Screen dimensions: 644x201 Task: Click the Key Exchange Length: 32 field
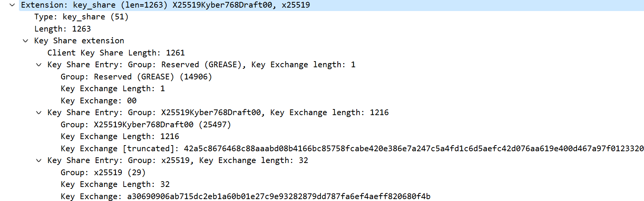115,184
